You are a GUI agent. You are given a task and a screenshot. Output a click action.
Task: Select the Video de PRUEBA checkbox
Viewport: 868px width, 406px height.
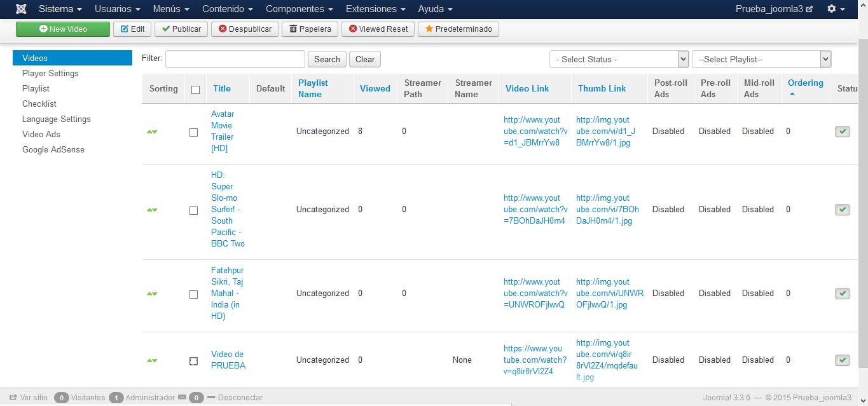[194, 361]
